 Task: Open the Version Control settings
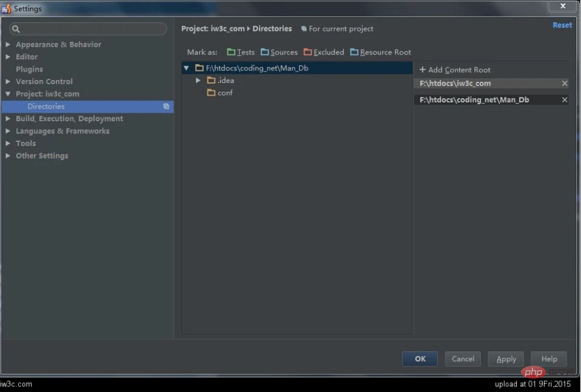click(x=44, y=82)
